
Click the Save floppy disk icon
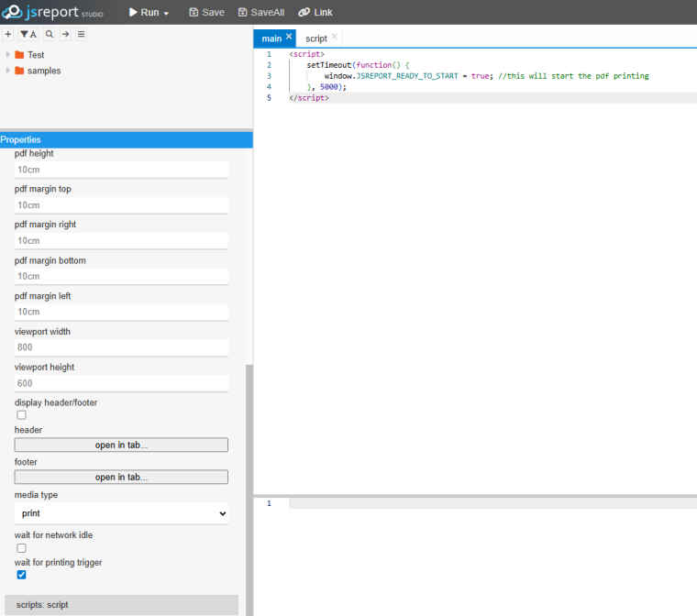point(194,13)
